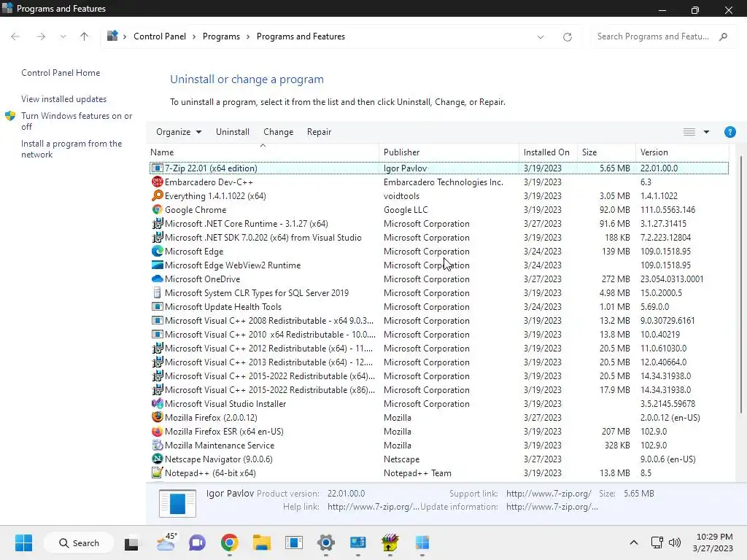The width and height of the screenshot is (747, 560).
Task: Open the Chat app on the taskbar
Action: tap(197, 542)
